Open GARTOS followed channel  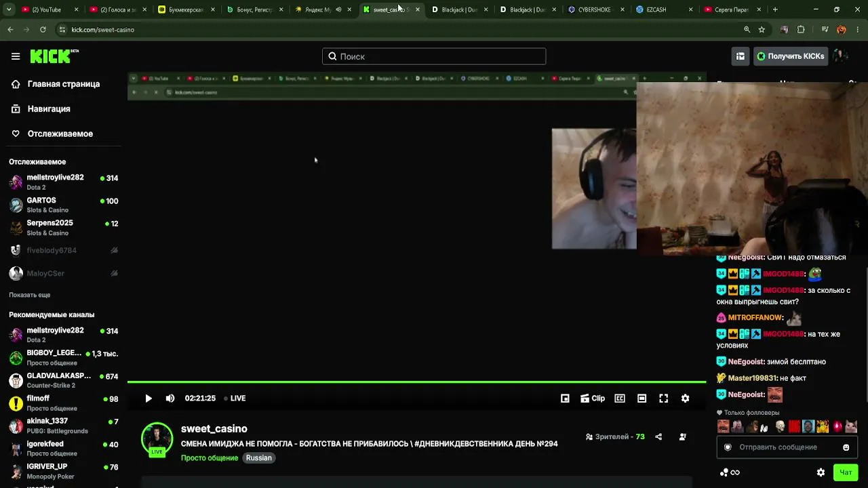pyautogui.click(x=63, y=205)
